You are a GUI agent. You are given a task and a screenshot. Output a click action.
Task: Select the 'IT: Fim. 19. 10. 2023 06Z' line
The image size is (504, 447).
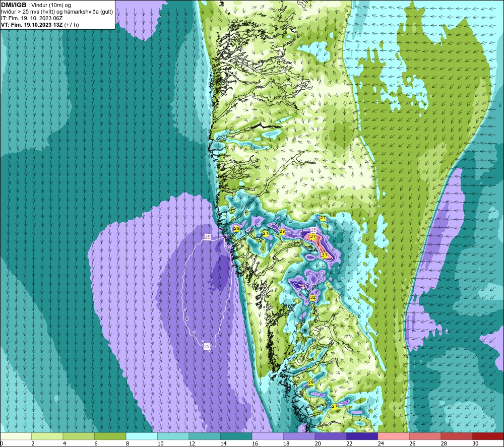point(32,18)
